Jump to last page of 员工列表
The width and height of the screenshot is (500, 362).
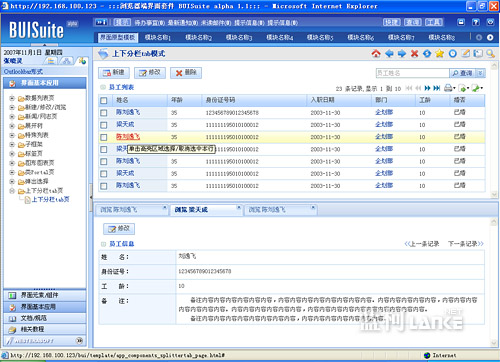pyautogui.click(x=437, y=88)
